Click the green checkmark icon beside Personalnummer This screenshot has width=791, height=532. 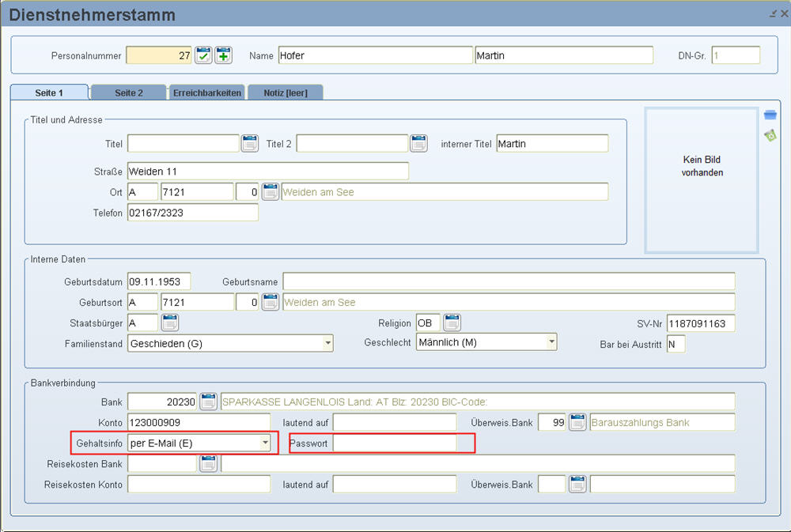(x=203, y=55)
